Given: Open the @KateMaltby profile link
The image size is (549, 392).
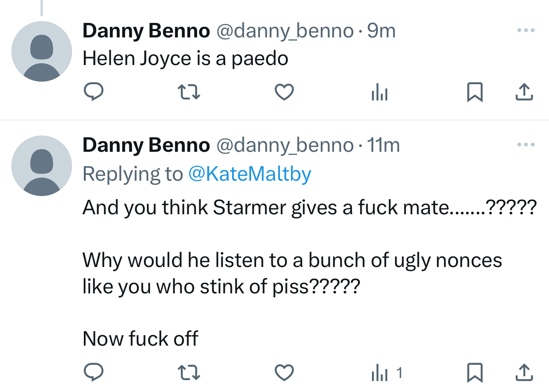Looking at the screenshot, I should click(x=249, y=174).
